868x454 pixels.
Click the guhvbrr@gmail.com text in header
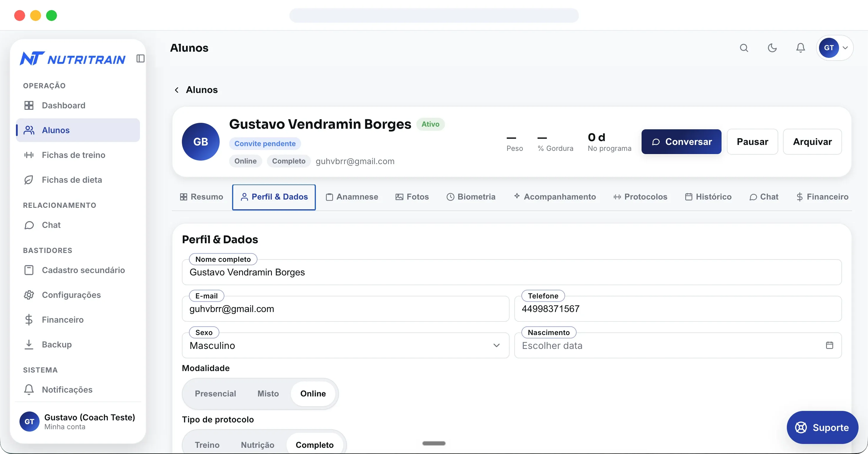click(x=355, y=161)
